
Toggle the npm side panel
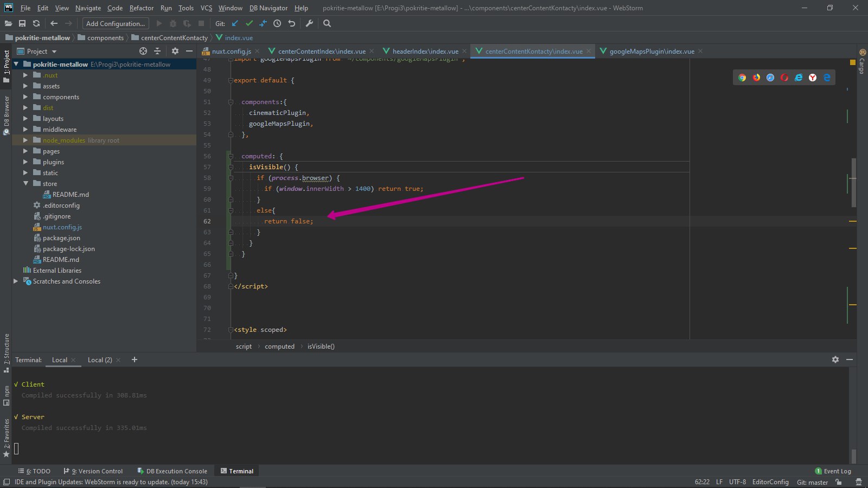7,395
